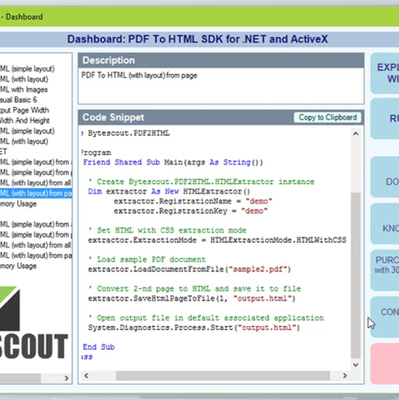
Task: Click the right arrow of the code snippet horizontal scrollbar
Action: click(x=345, y=376)
